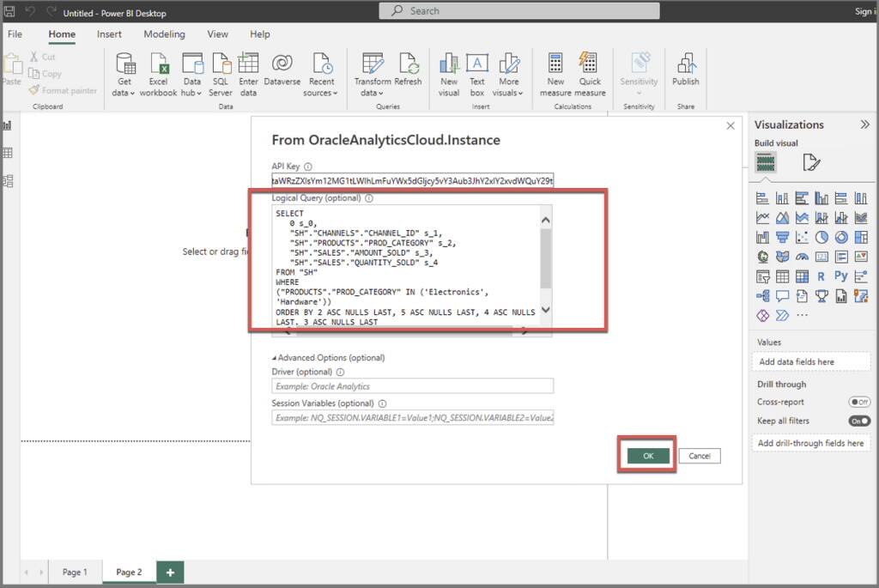Switch to the Modeling ribbon tab
The image size is (879, 588).
pyautogui.click(x=164, y=34)
